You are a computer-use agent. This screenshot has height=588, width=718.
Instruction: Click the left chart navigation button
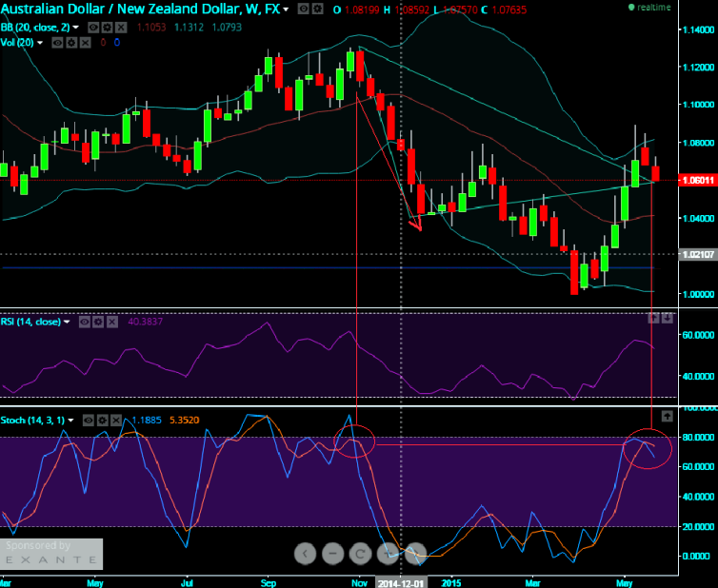coord(305,554)
